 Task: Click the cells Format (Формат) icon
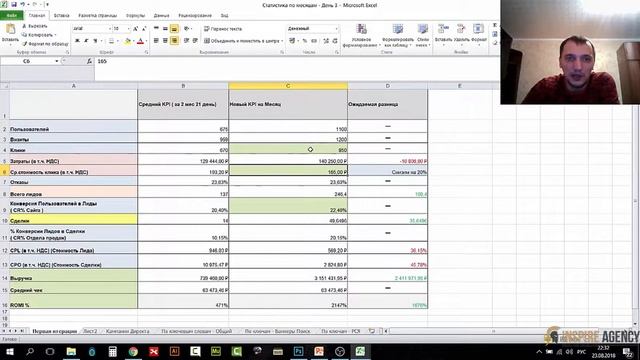click(478, 29)
